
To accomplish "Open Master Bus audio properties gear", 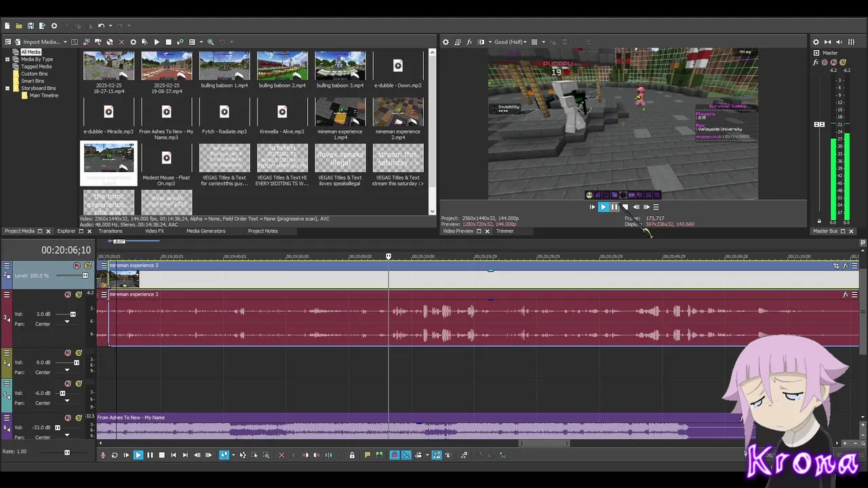I will pyautogui.click(x=816, y=42).
